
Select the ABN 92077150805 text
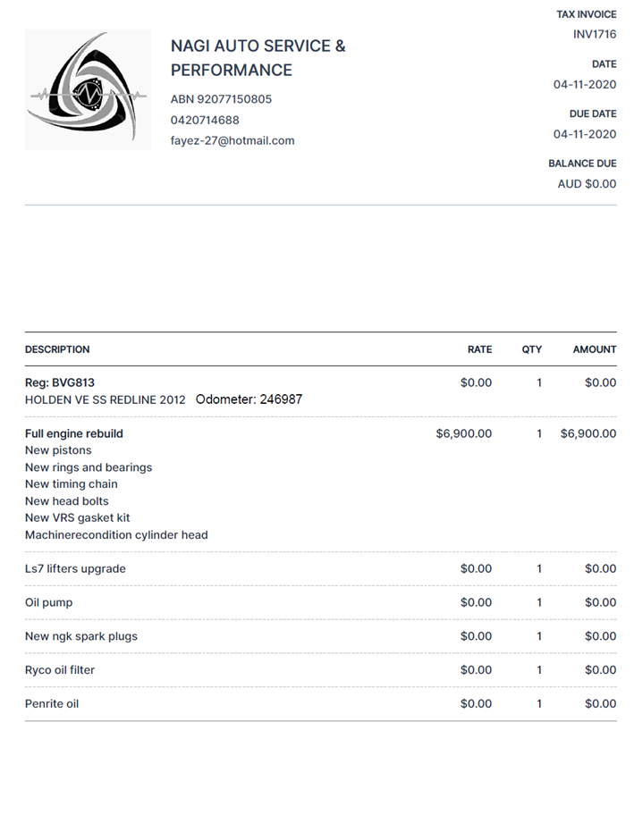[221, 99]
